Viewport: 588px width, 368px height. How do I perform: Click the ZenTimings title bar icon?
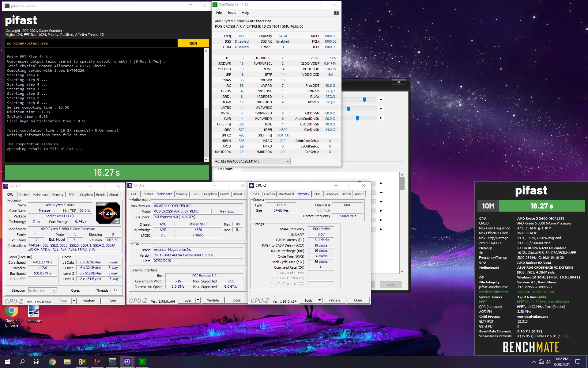click(215, 5)
